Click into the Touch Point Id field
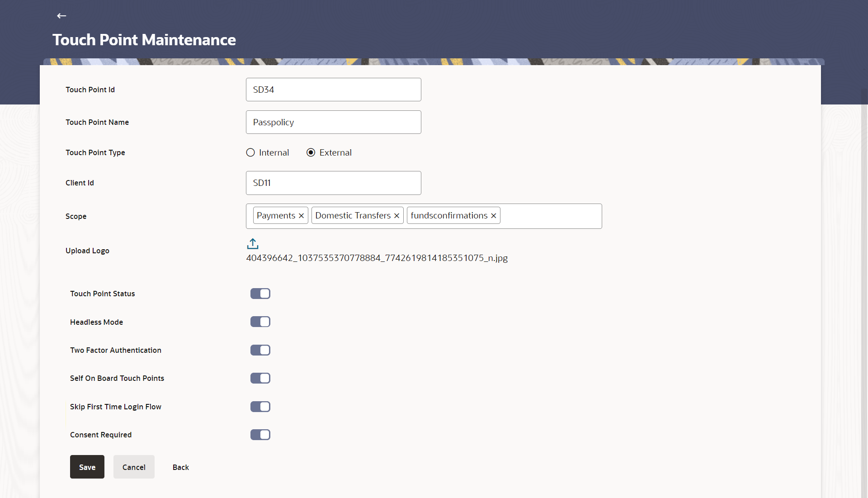This screenshot has width=868, height=498. coord(333,90)
